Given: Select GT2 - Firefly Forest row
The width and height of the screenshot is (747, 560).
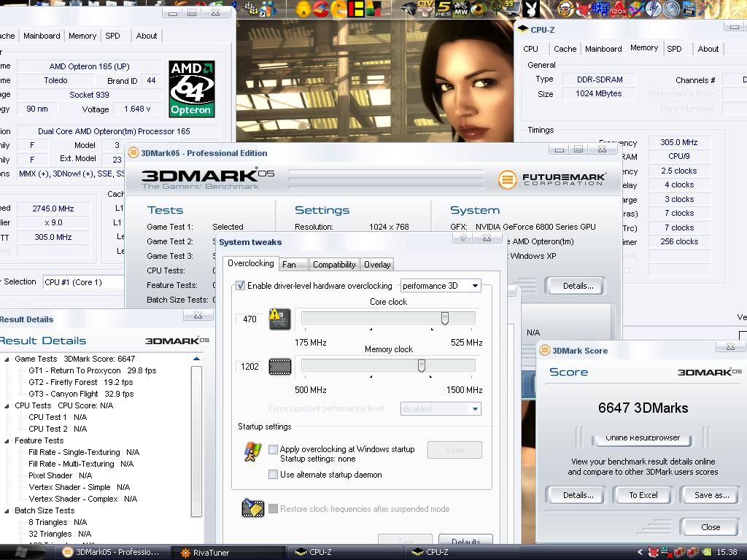Looking at the screenshot, I should point(80,382).
